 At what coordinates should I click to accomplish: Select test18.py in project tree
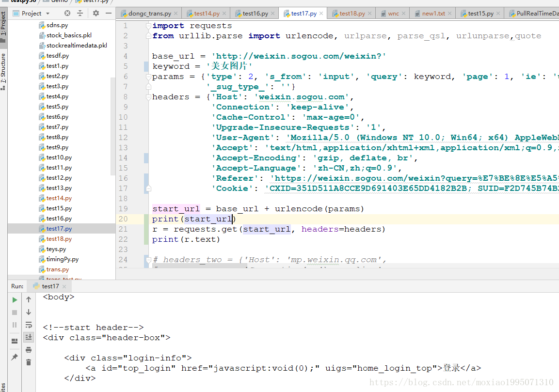click(59, 239)
